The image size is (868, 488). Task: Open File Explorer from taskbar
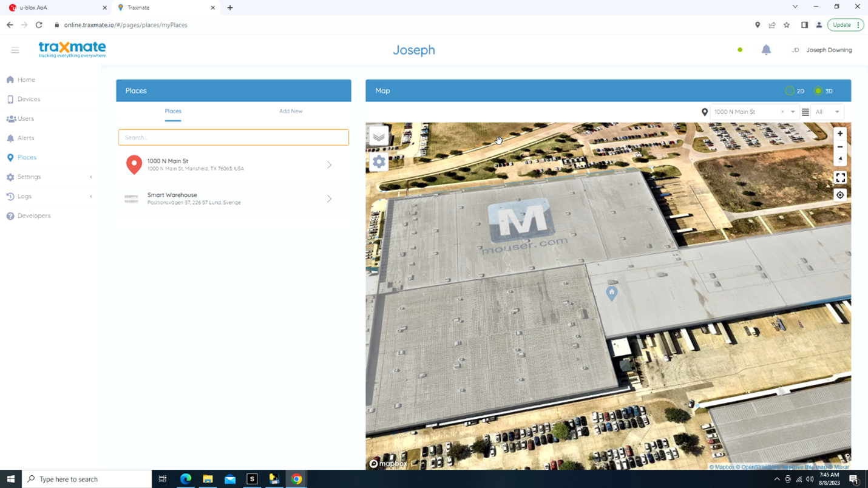pos(208,479)
